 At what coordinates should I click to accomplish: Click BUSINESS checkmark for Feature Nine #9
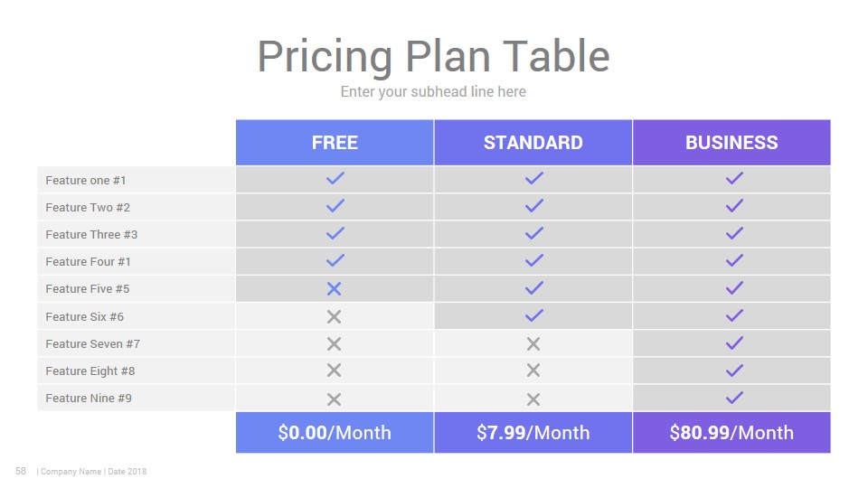click(x=734, y=398)
